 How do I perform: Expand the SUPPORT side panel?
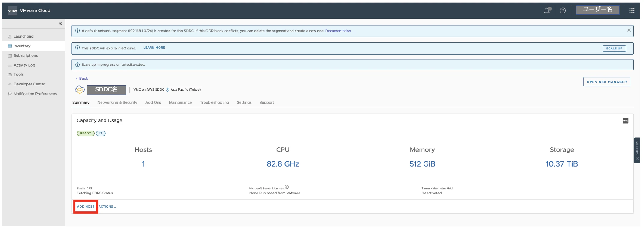[637, 150]
